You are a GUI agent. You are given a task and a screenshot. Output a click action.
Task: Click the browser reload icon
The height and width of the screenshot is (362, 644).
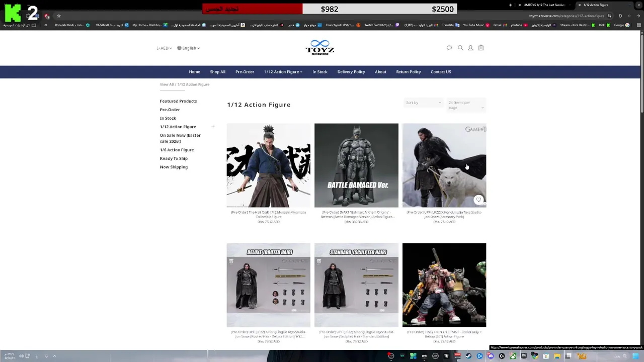620,16
